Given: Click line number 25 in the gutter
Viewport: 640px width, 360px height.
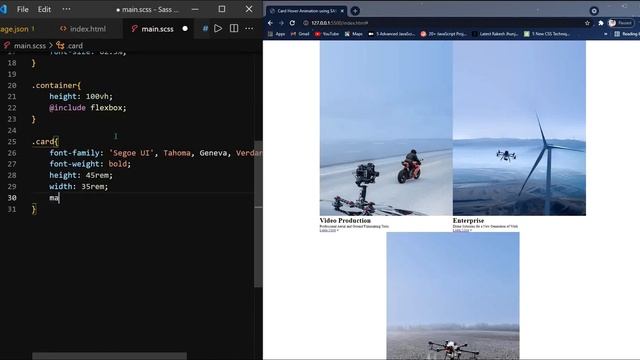Looking at the screenshot, I should point(12,142).
